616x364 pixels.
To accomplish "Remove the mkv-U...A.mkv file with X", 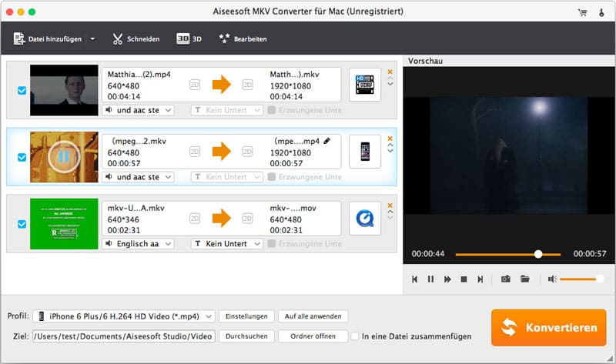I will click(x=390, y=205).
